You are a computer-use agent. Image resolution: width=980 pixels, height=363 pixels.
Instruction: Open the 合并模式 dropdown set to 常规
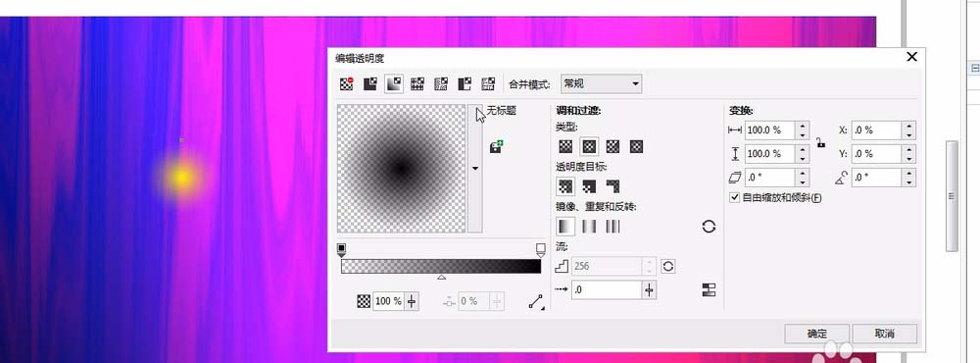(601, 83)
